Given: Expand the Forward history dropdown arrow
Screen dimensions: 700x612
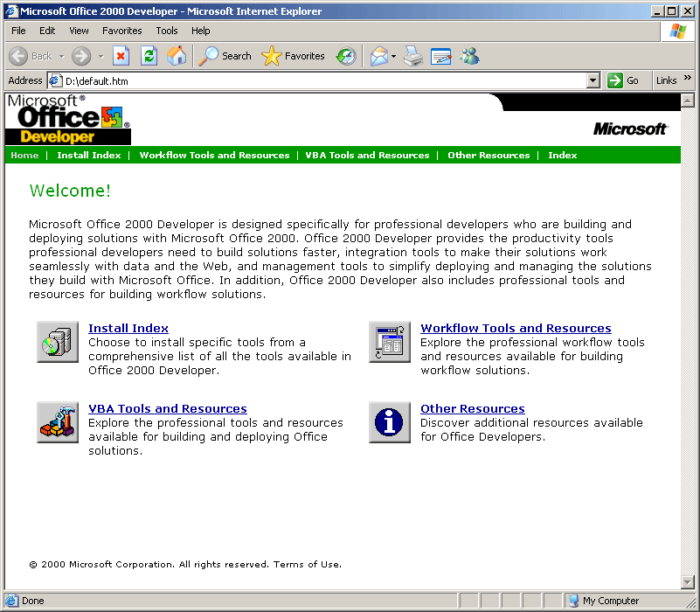Looking at the screenshot, I should coord(100,57).
